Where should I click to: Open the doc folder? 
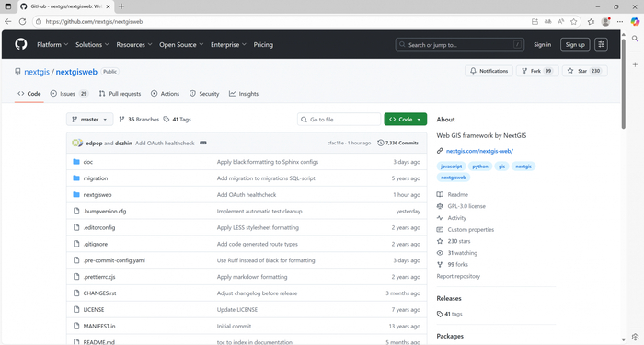(88, 162)
